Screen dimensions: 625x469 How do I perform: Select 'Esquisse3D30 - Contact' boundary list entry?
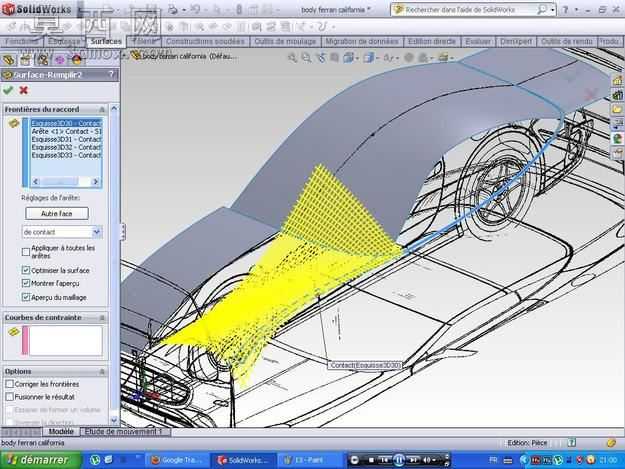click(66, 123)
